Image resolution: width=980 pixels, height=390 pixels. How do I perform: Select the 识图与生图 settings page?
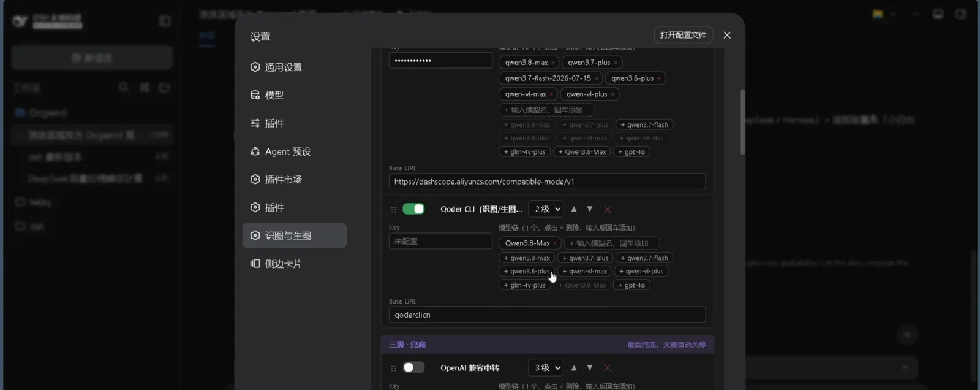pyautogui.click(x=295, y=235)
